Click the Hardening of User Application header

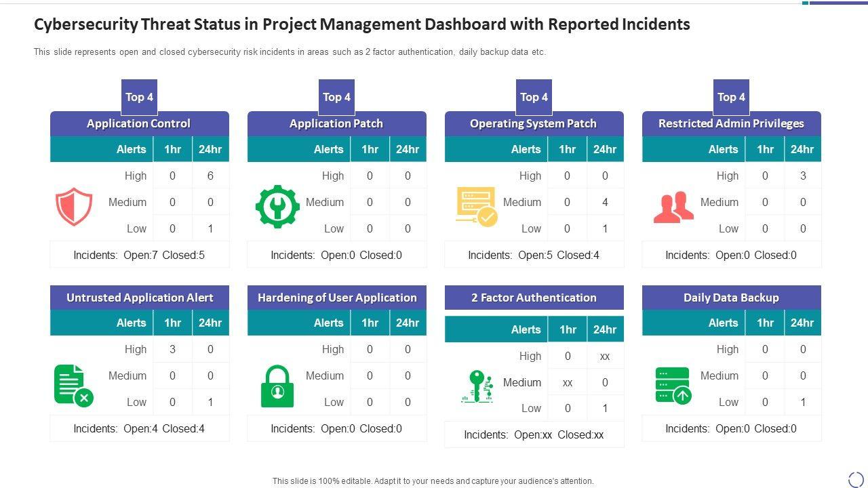(x=337, y=298)
